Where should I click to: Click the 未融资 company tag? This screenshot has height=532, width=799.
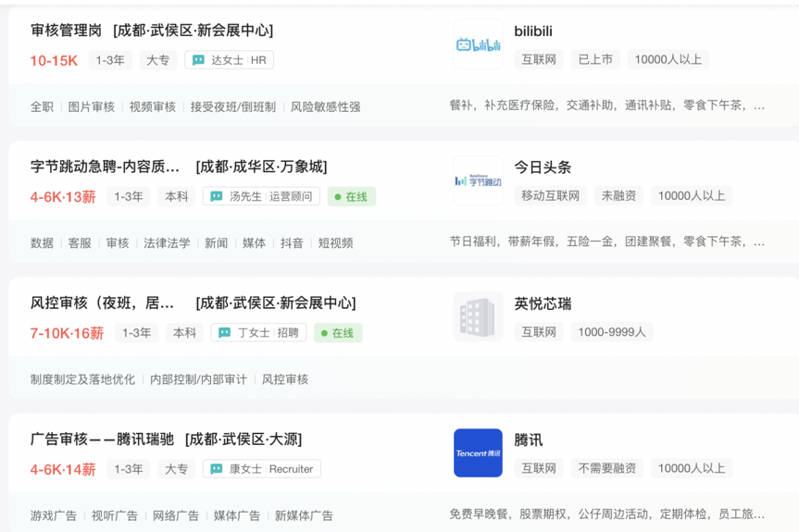(618, 196)
